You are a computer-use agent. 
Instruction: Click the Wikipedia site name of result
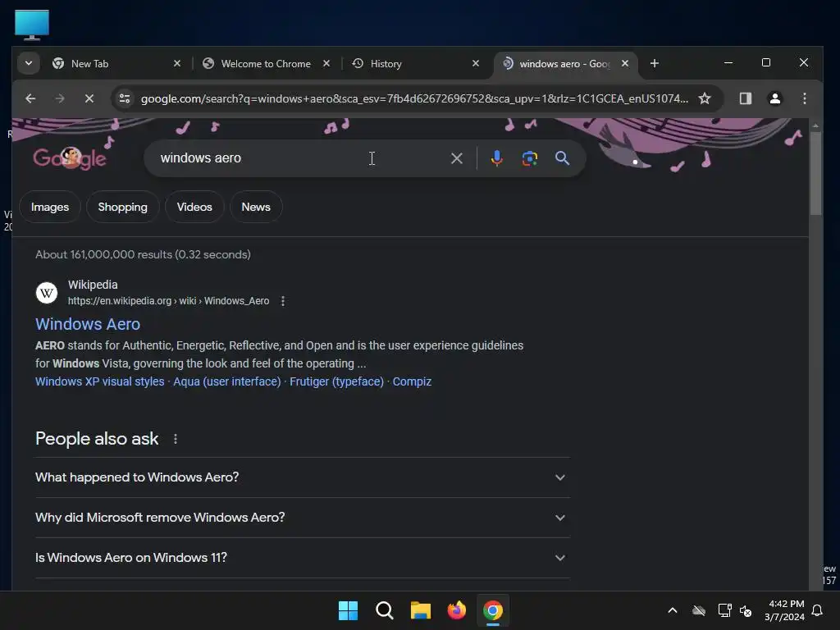point(93,285)
